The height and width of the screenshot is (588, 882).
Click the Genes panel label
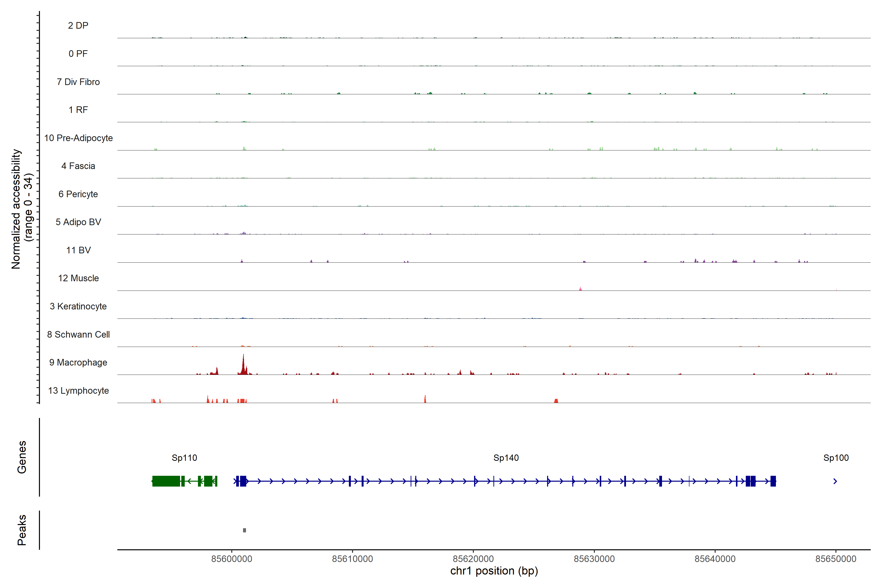click(22, 457)
